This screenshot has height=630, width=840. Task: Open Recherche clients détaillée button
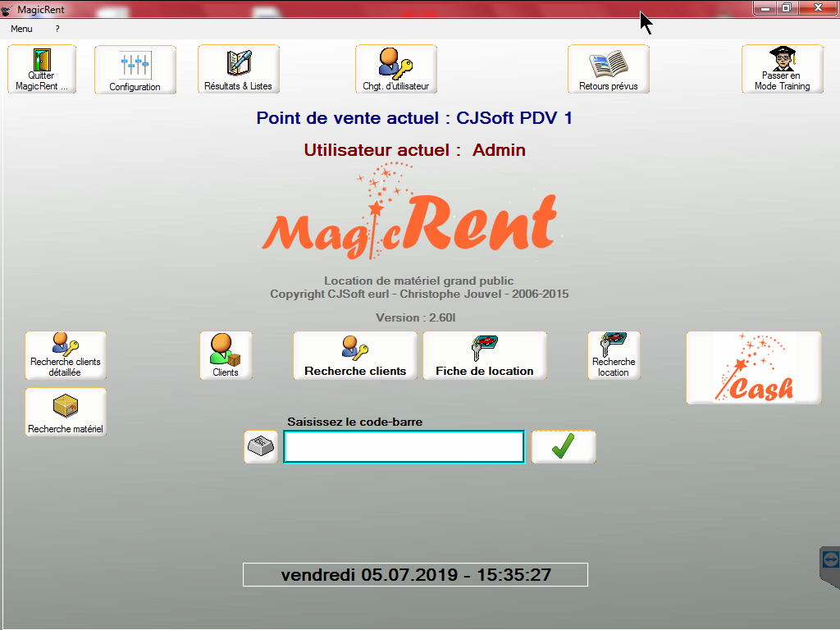click(x=66, y=355)
